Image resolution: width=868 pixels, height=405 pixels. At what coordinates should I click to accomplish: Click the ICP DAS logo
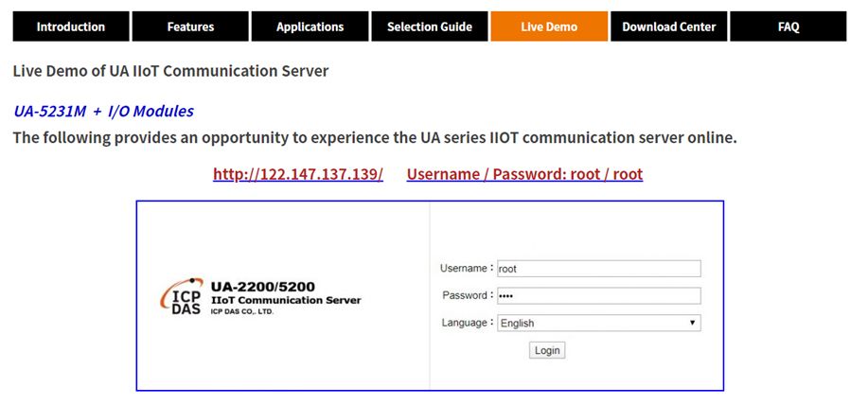pos(182,297)
